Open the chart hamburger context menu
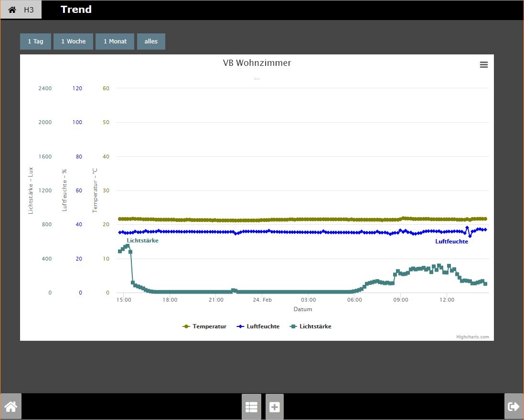524x420 pixels. point(483,65)
